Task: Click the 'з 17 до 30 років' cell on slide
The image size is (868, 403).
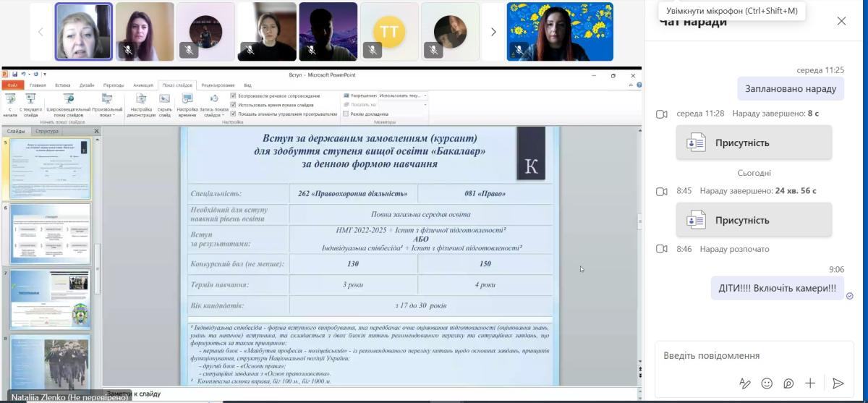Action: (420, 305)
